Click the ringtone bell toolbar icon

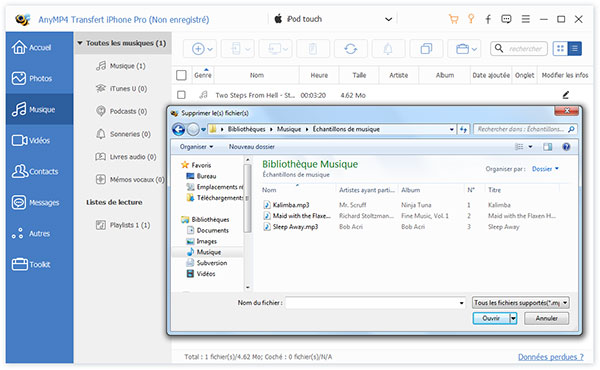click(388, 49)
